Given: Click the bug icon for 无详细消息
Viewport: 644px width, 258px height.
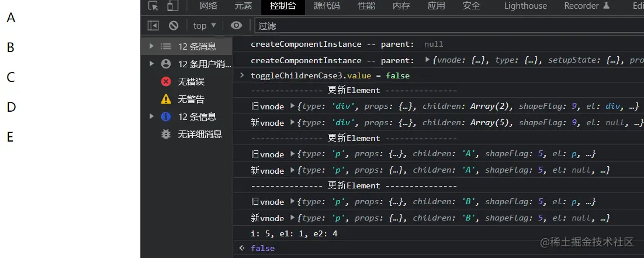Looking at the screenshot, I should (x=166, y=134).
